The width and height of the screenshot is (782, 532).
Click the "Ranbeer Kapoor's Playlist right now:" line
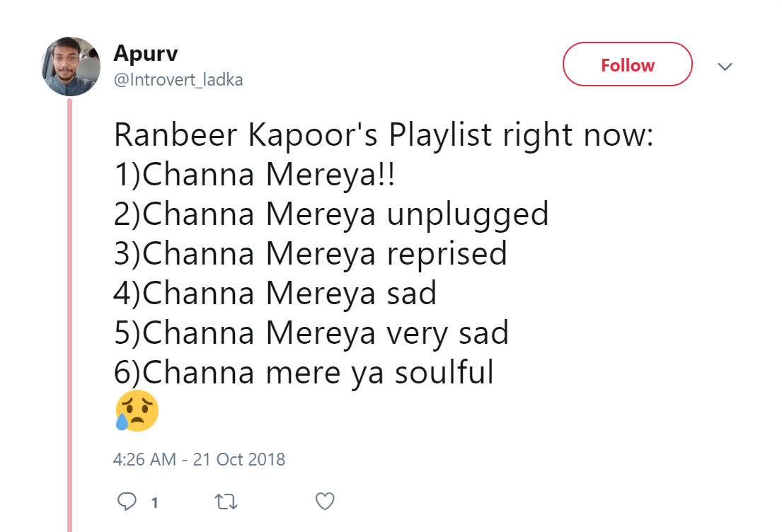tap(383, 135)
